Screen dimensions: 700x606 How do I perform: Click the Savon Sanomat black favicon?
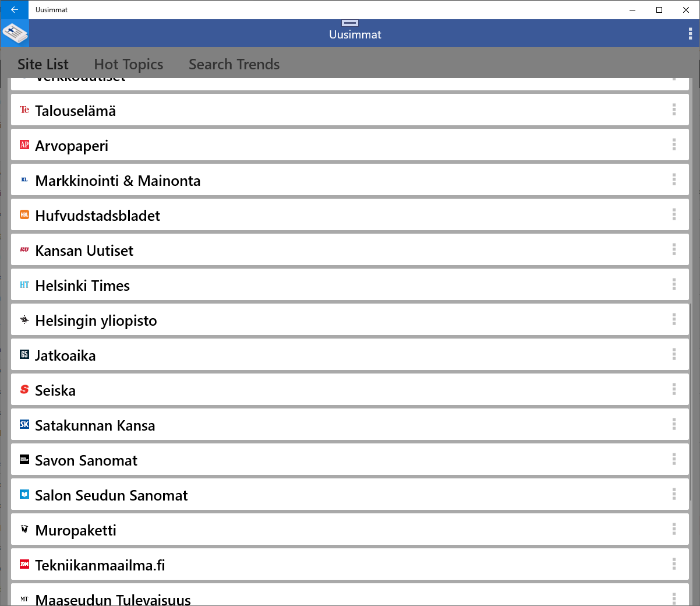point(24,459)
